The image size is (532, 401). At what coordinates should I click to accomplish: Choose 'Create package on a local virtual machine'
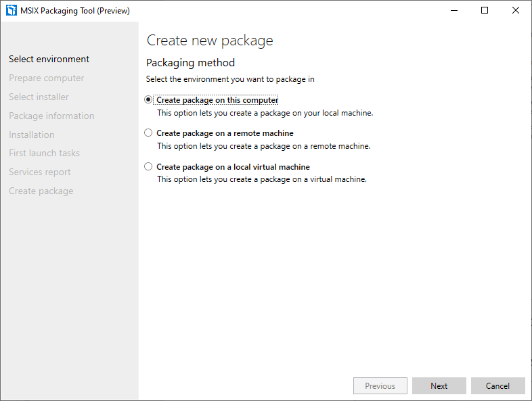click(149, 166)
